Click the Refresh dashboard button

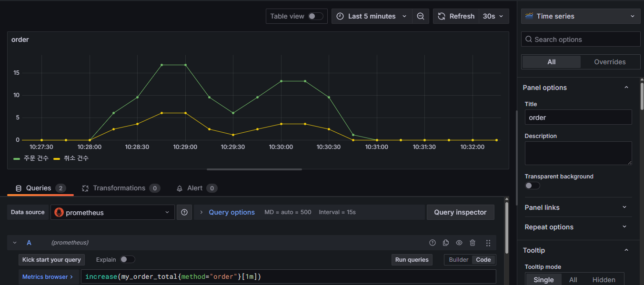point(456,16)
